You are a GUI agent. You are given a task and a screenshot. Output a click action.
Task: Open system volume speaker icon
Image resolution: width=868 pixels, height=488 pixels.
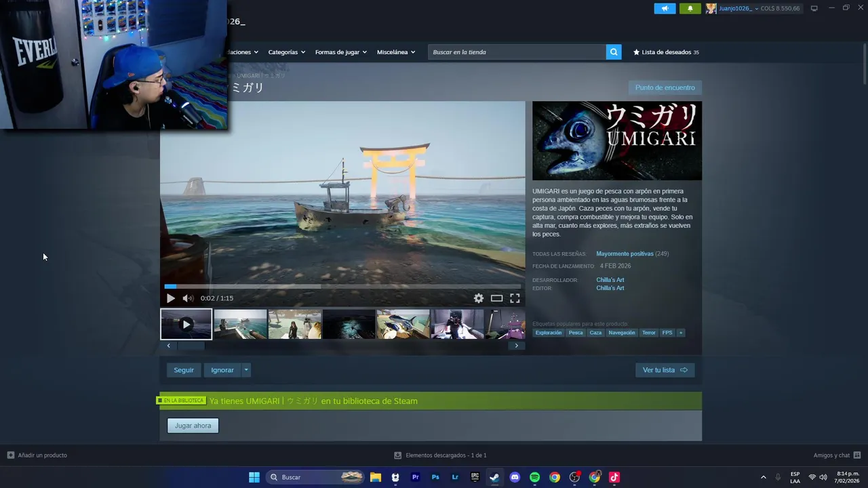click(823, 477)
